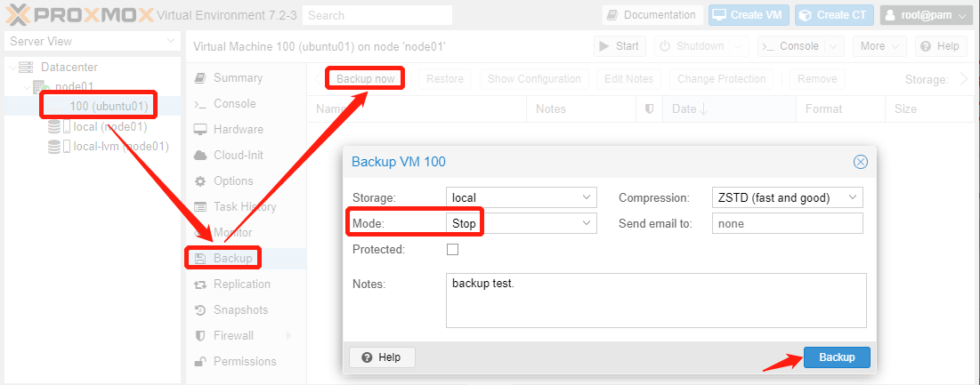Screen dimensions: 980x385
Task: Select Datacenter in the tree
Action: click(x=69, y=67)
